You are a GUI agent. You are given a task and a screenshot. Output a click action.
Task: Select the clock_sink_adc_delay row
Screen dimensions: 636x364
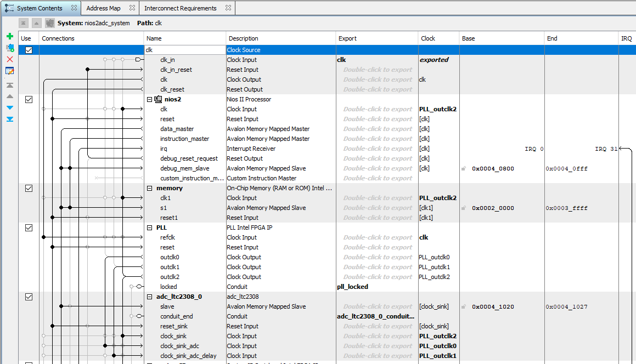188,356
